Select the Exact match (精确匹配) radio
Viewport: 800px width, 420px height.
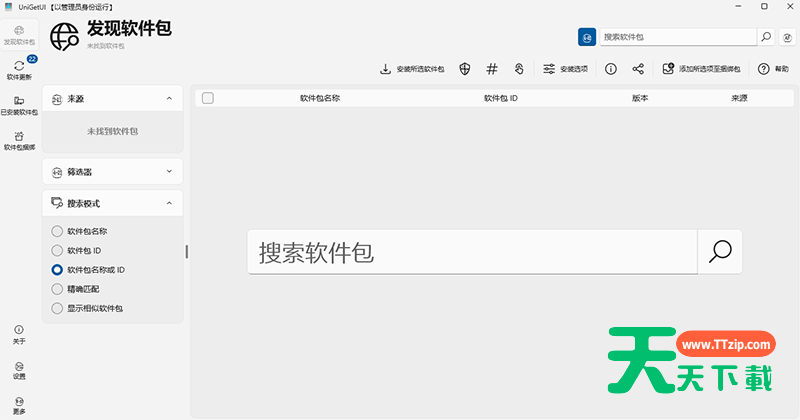click(57, 289)
